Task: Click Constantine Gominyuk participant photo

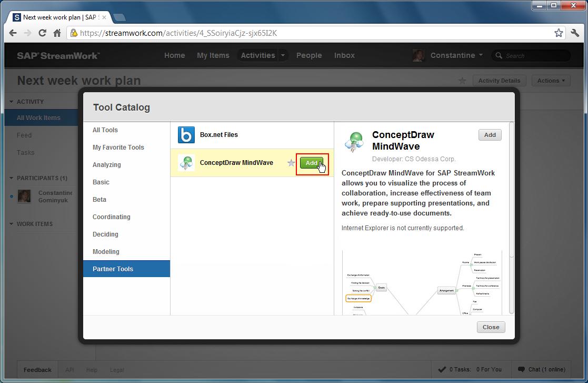Action: pos(24,196)
